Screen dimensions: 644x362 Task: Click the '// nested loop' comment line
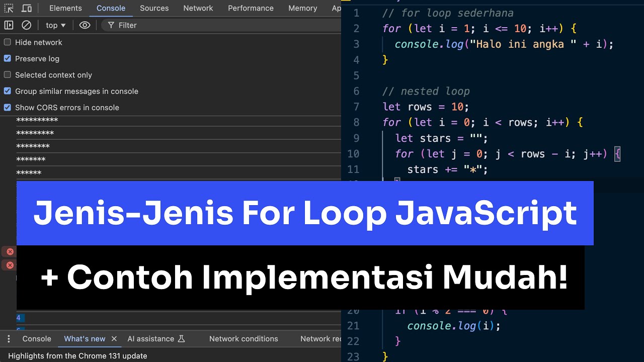pyautogui.click(x=426, y=92)
